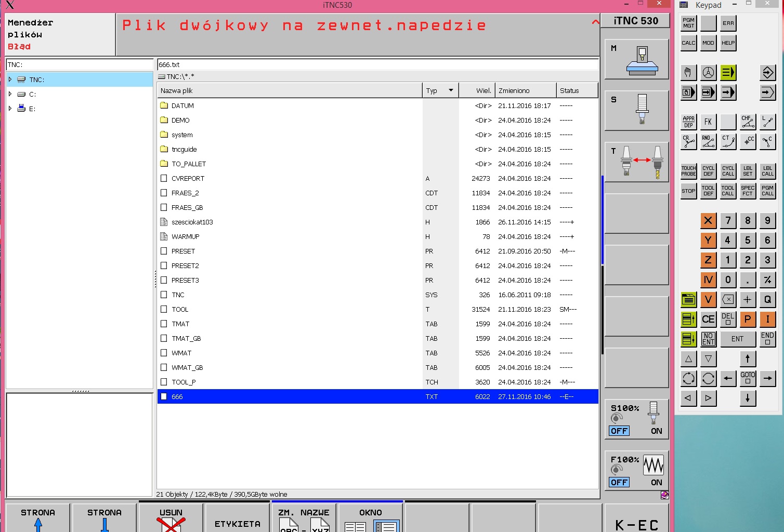
Task: Tick the checkbox for file 666
Action: coord(164,396)
